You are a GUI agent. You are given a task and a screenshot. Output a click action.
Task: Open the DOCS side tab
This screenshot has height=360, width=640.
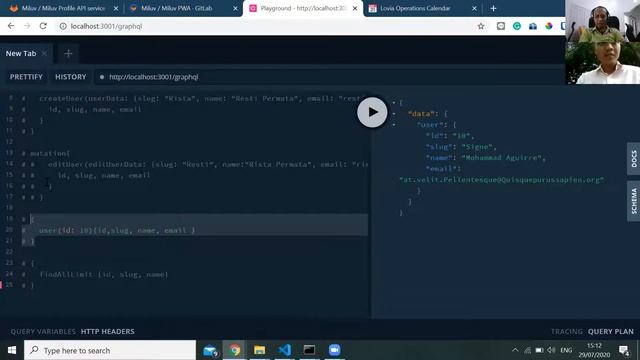[633, 159]
